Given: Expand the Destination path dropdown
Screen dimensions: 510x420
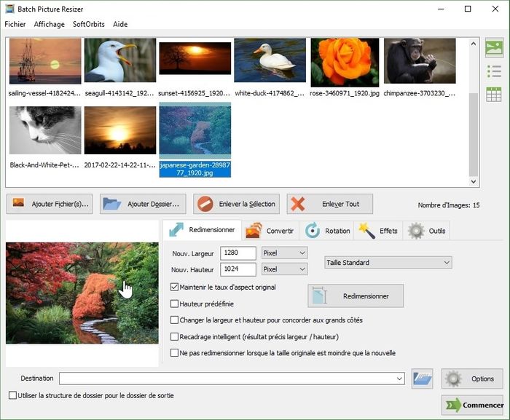Looking at the screenshot, I should (399, 379).
